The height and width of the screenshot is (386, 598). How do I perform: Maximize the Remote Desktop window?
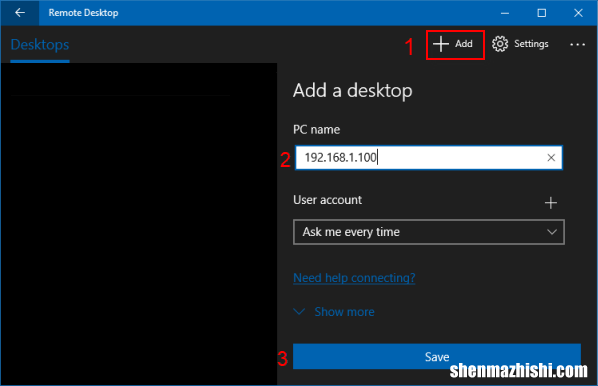(x=541, y=13)
